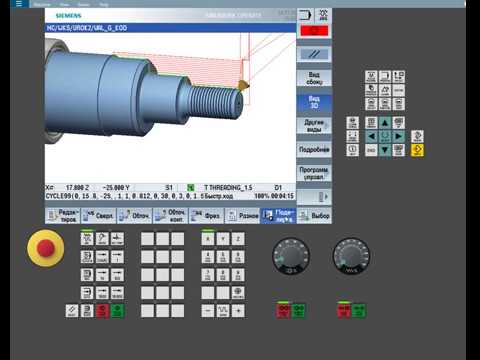Click the right arrow cursor key
This screenshot has height=360, width=480.
pyautogui.click(x=398, y=136)
